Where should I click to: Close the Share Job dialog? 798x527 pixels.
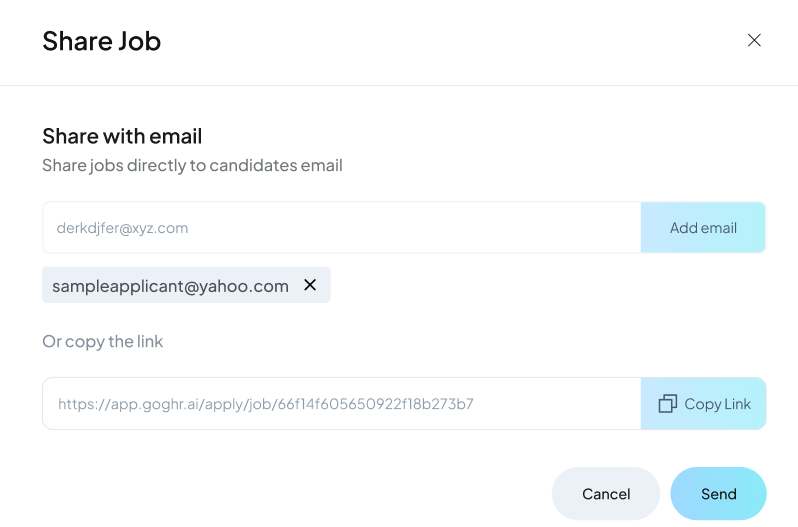(x=754, y=40)
